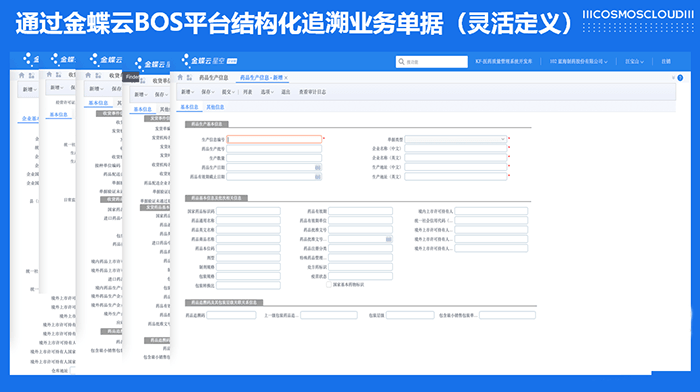Viewport: 700px width, 392px height.
Task: Click the 包装规格 input field
Action: (248, 276)
